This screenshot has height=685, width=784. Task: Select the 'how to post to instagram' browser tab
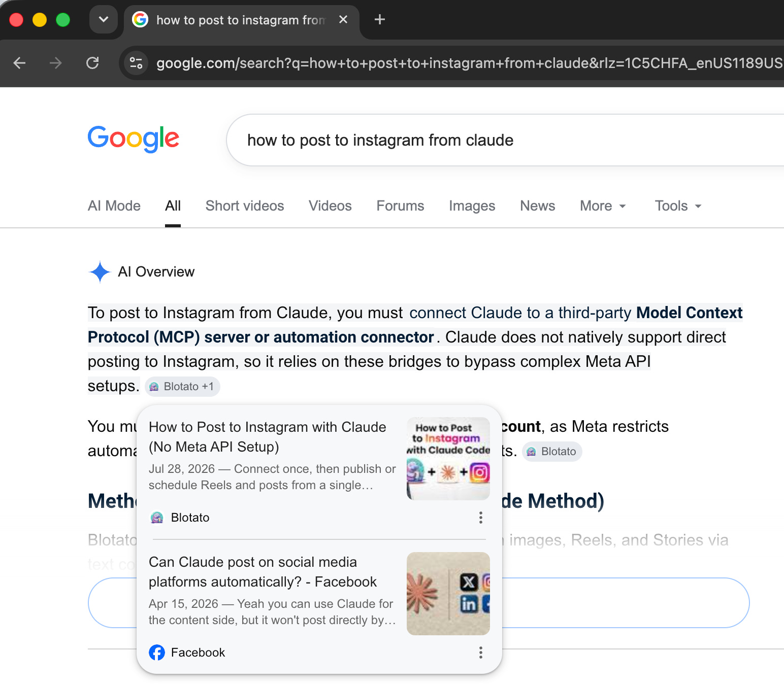242,20
